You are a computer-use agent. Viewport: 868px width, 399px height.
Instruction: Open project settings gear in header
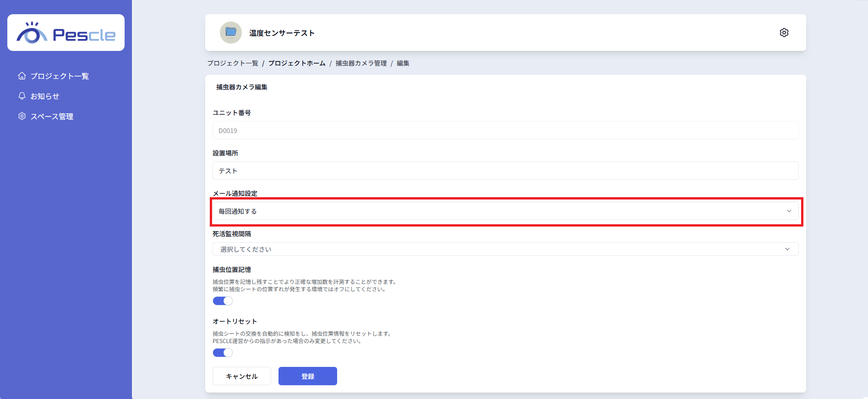click(784, 33)
